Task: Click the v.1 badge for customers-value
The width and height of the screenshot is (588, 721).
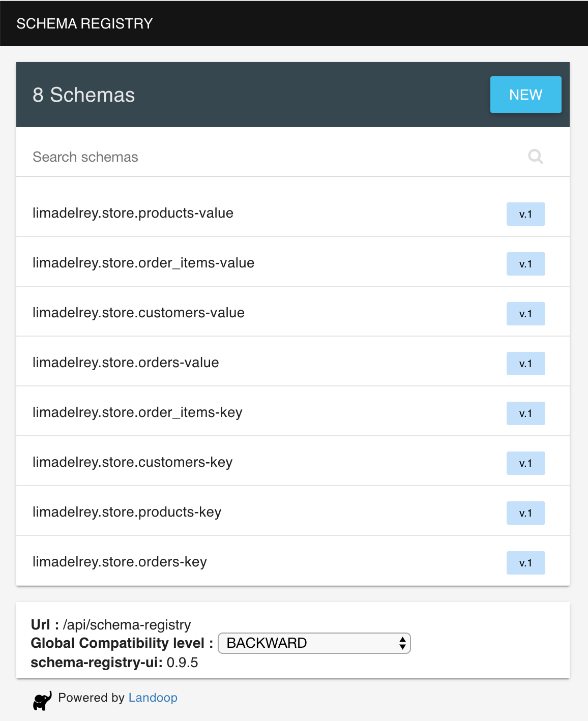Action: (x=525, y=314)
